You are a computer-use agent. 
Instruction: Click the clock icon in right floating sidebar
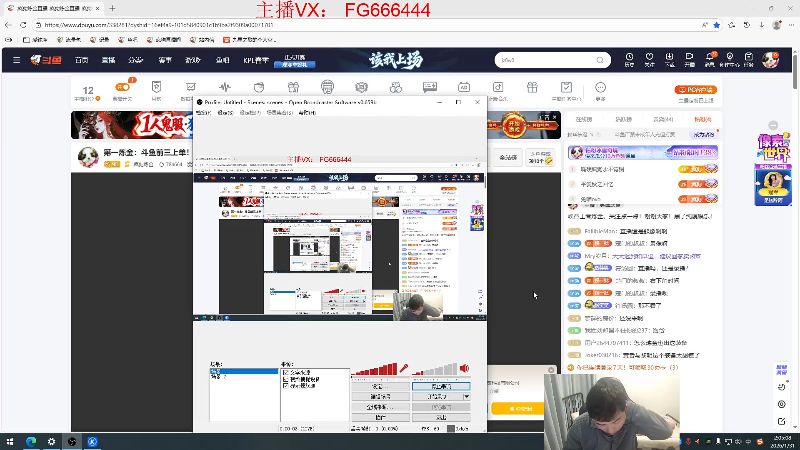pos(781,387)
